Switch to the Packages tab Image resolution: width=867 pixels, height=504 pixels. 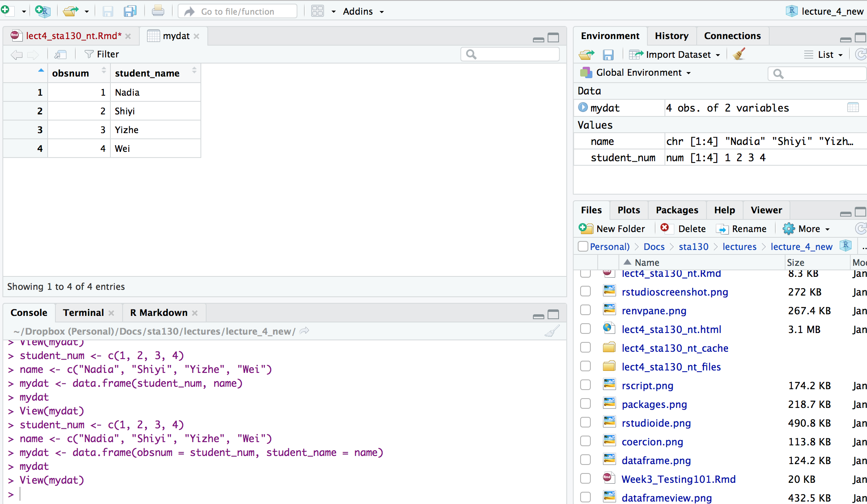(677, 210)
